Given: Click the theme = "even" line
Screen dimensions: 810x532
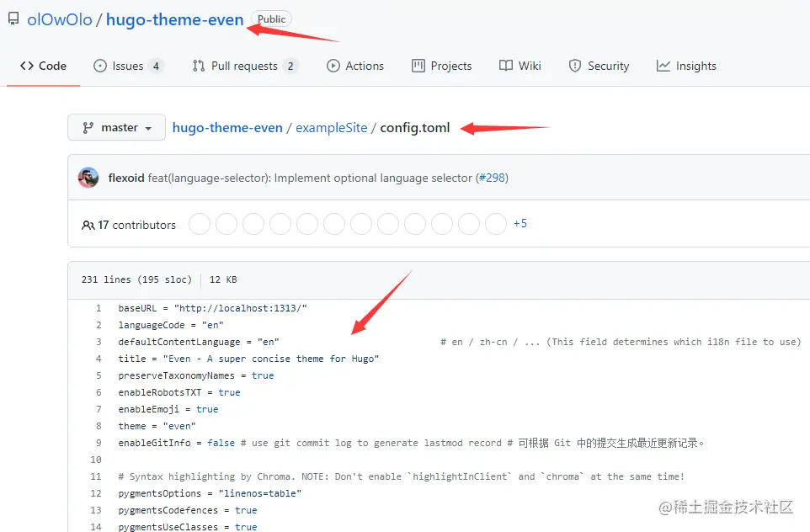Looking at the screenshot, I should (x=157, y=426).
